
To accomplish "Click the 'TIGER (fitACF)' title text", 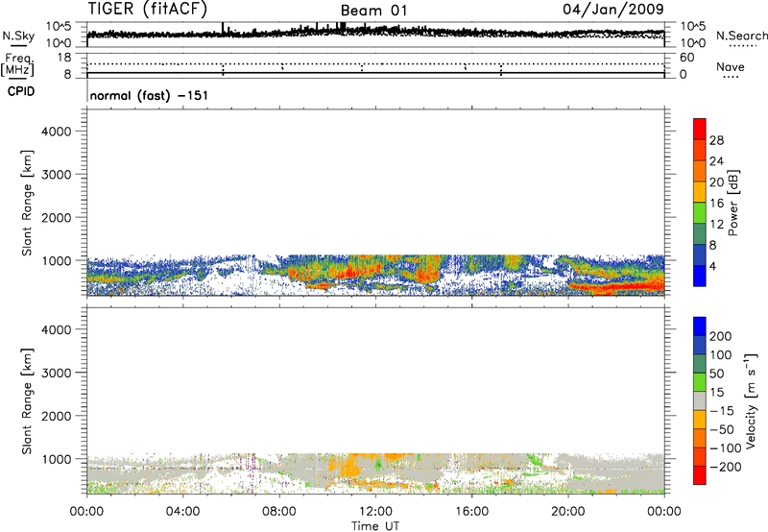I will click(x=148, y=9).
